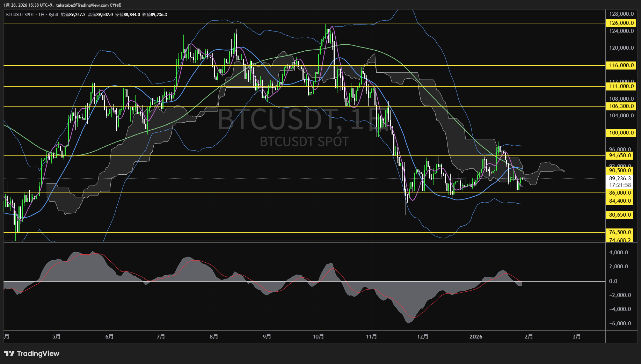Click the 94,650.0 price label
This screenshot has height=364, width=641.
tap(620, 155)
